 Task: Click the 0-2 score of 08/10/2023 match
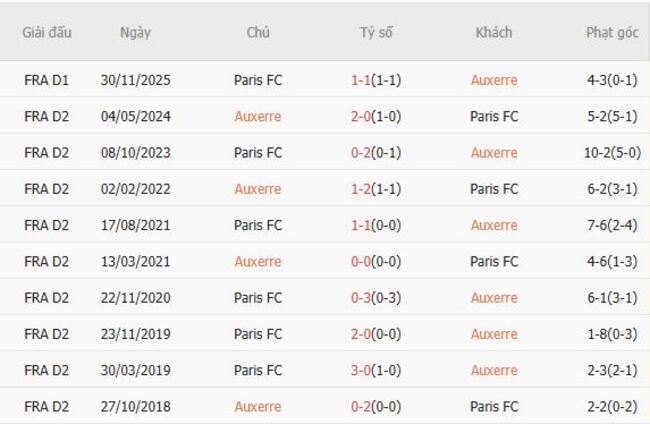(361, 153)
